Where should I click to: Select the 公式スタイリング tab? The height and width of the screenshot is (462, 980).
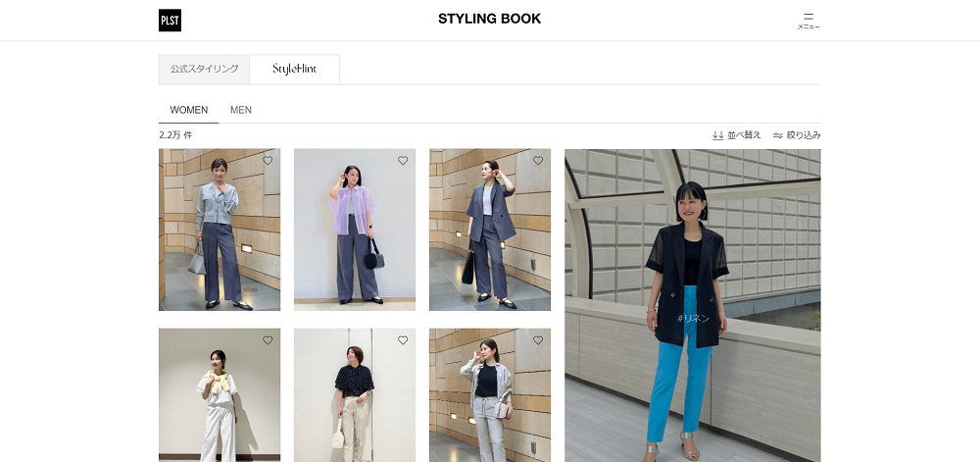[205, 70]
